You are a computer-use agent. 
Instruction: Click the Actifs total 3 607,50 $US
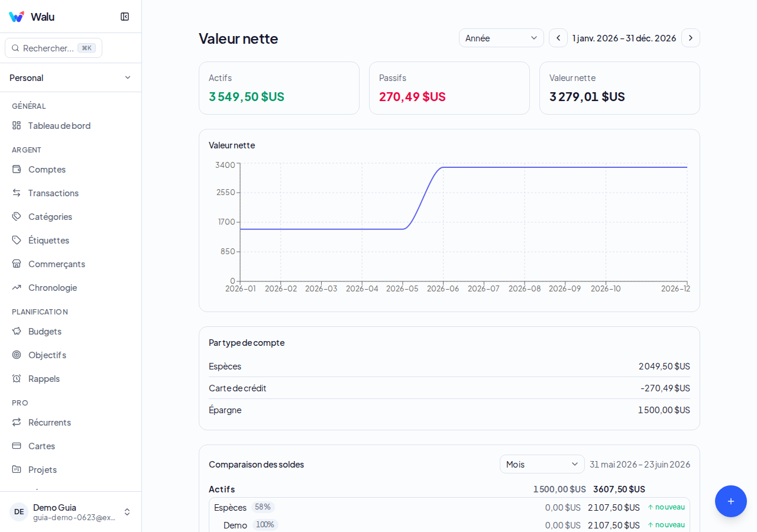[619, 489]
